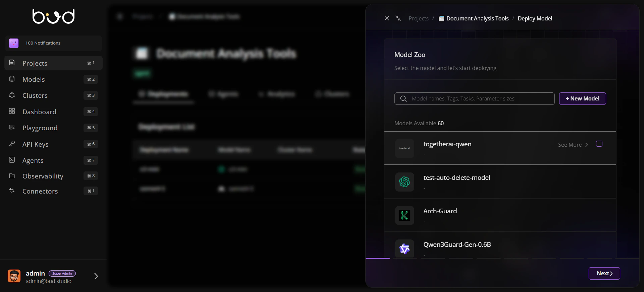Click the Document Analysis Tools breadcrumb
Viewport: 644px width, 292px height.
coord(477,18)
